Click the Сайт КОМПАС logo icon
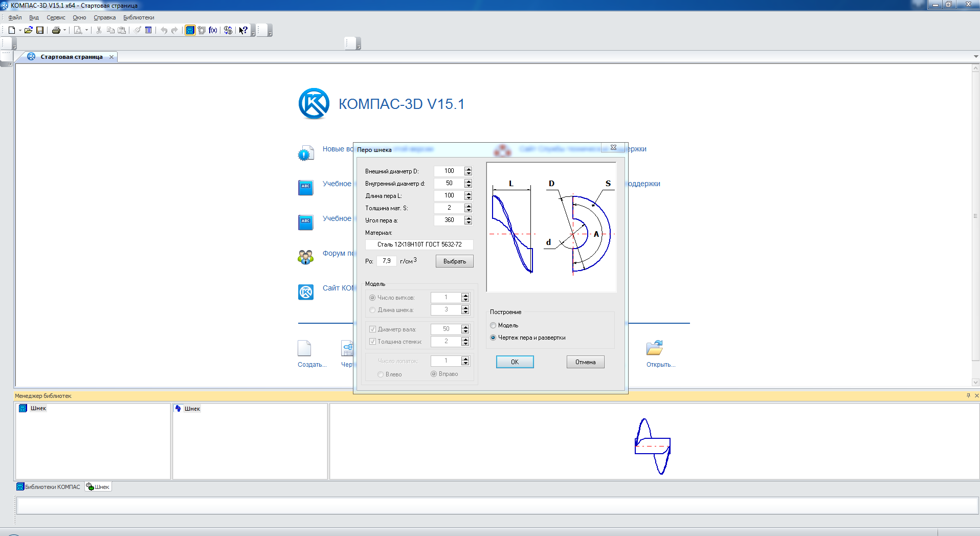Viewport: 980px width, 536px height. (x=306, y=292)
